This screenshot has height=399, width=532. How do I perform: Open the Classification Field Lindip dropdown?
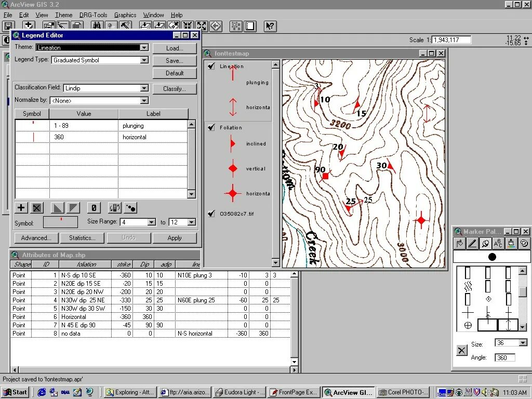[144, 88]
